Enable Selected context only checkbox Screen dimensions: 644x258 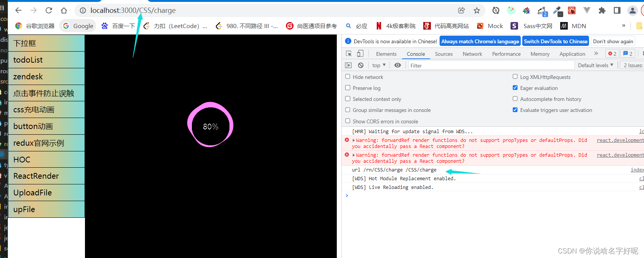[348, 99]
